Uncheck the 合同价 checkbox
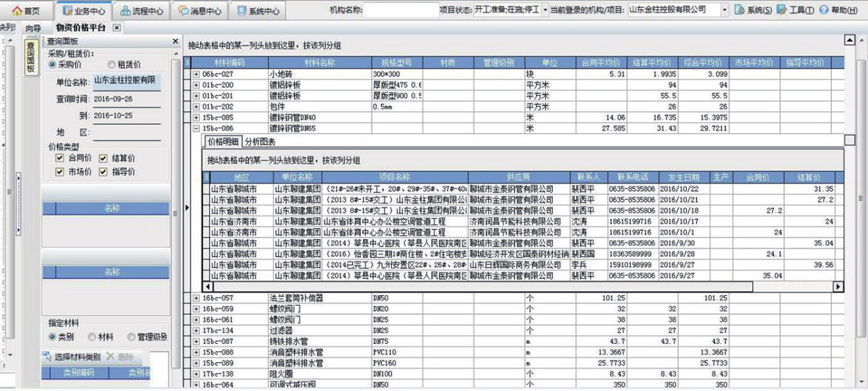Image resolution: width=868 pixels, height=391 pixels. click(x=60, y=157)
